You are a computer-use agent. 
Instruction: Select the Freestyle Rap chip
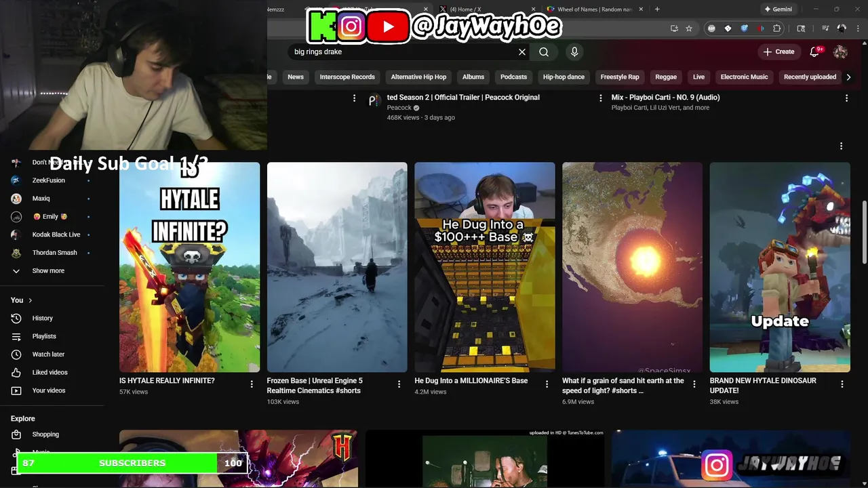click(x=620, y=77)
